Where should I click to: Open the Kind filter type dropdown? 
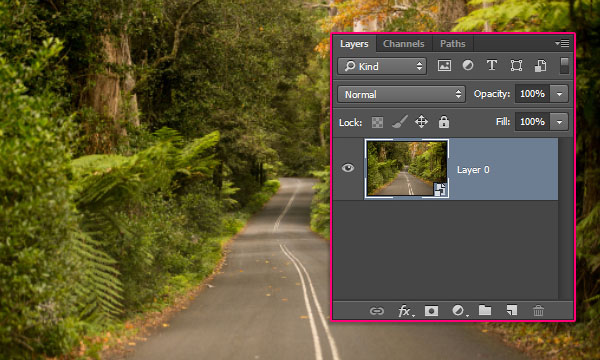382,66
